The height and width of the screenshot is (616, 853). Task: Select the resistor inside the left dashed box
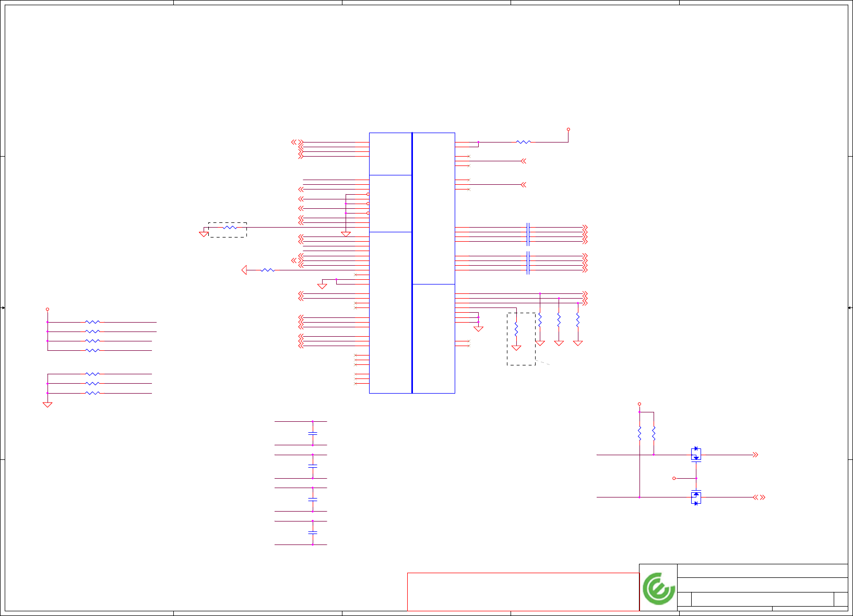click(230, 228)
